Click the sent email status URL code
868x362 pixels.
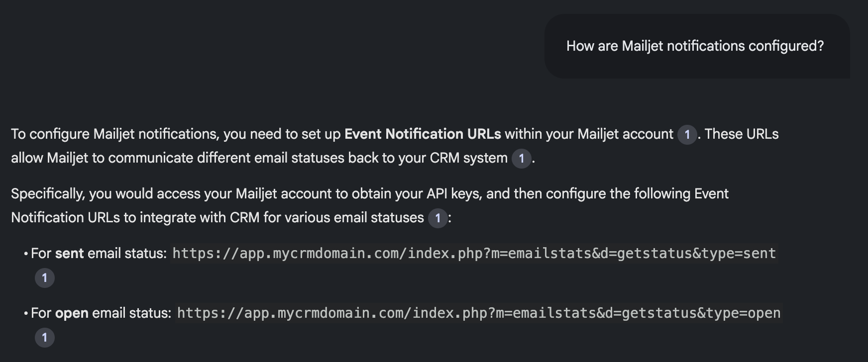474,254
